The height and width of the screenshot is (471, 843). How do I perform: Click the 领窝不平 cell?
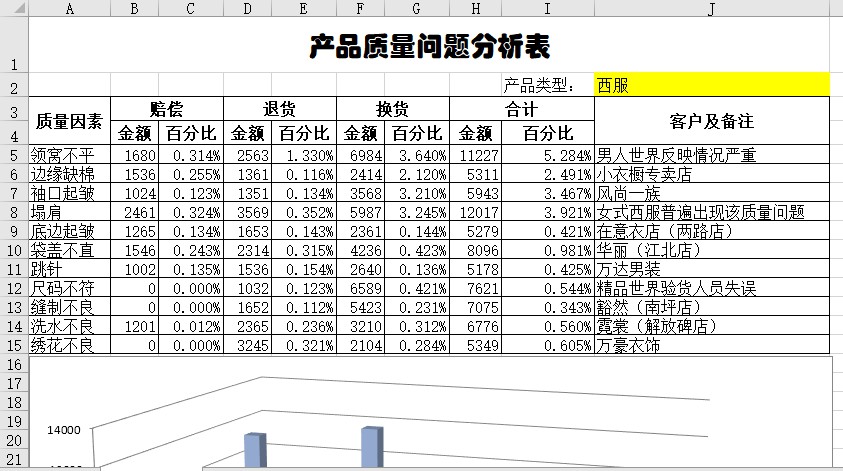[x=69, y=155]
